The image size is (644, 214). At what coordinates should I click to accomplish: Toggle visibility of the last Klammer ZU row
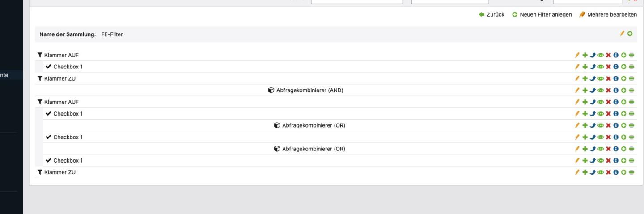[600, 172]
